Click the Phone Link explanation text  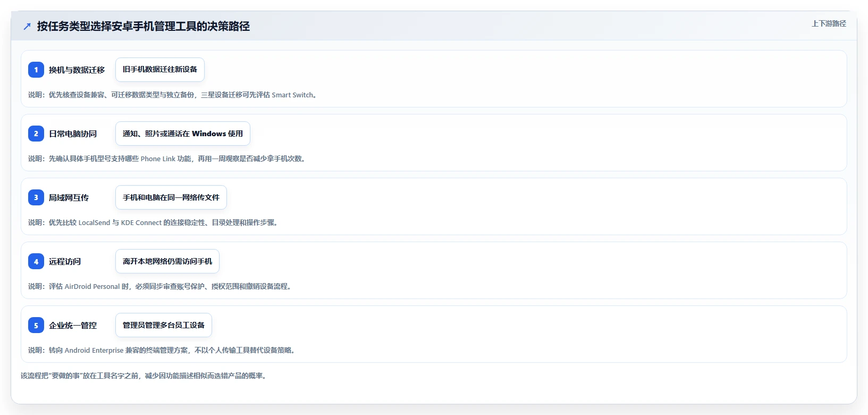tap(168, 159)
